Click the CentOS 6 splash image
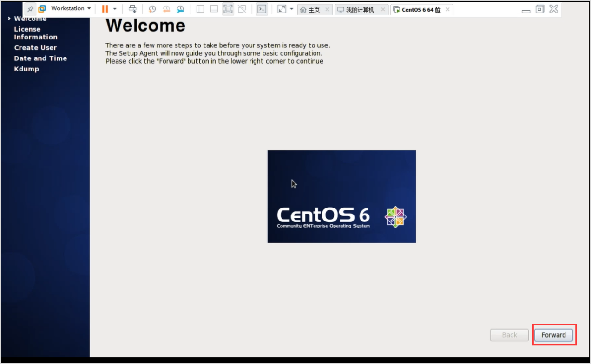 tap(341, 196)
